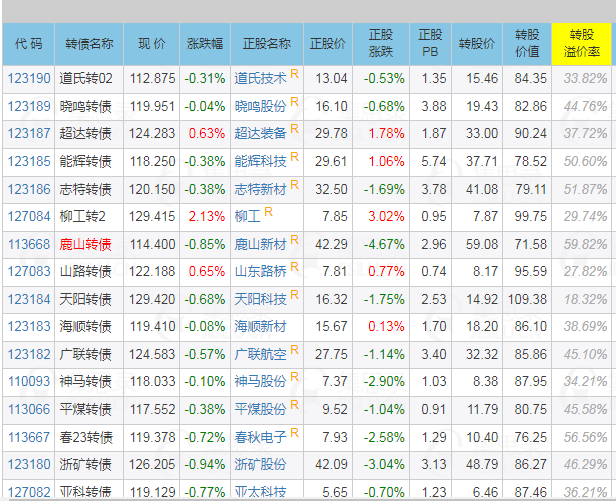Sort by 转股价值 column header
This screenshot has height=501, width=616.
[x=527, y=44]
